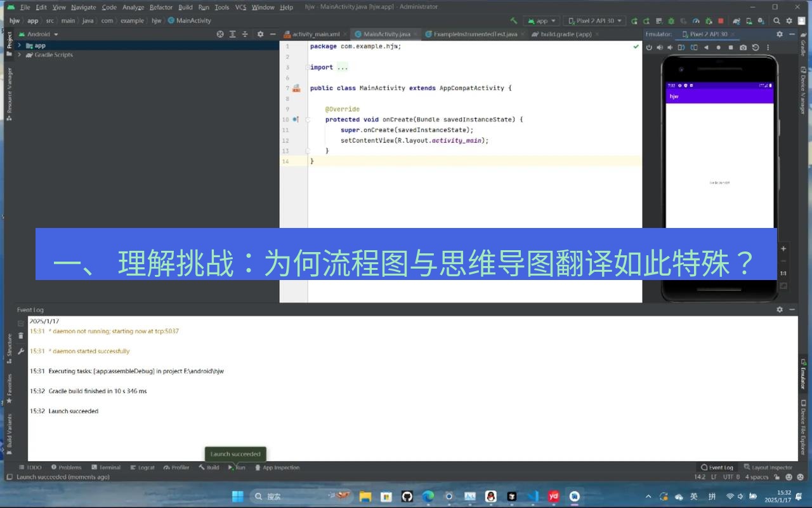The width and height of the screenshot is (812, 508).
Task: Open the Pixel 2 API 30 device dropdown
Action: click(x=594, y=21)
